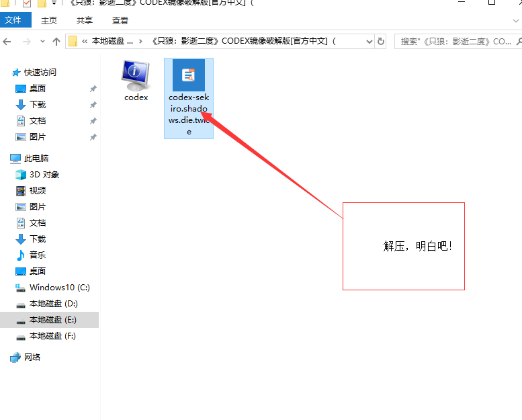Open 图片 under 此电脑
The image size is (522, 420).
pyautogui.click(x=38, y=207)
